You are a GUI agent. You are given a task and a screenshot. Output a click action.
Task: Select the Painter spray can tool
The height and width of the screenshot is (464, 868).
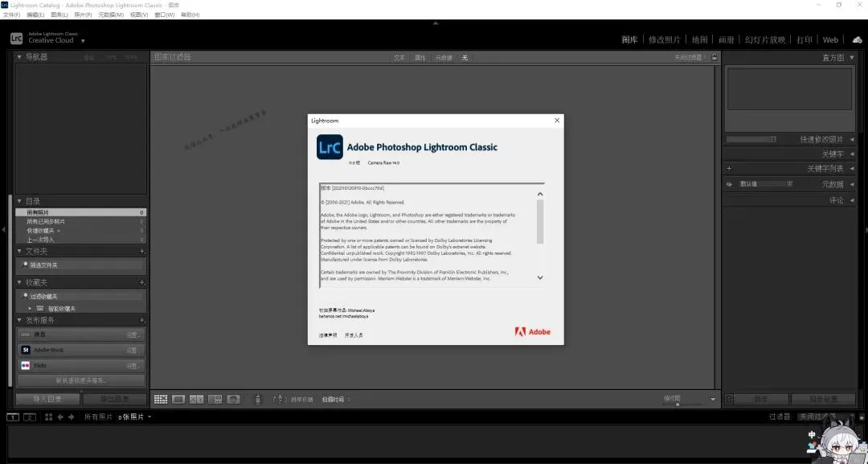[x=257, y=399]
